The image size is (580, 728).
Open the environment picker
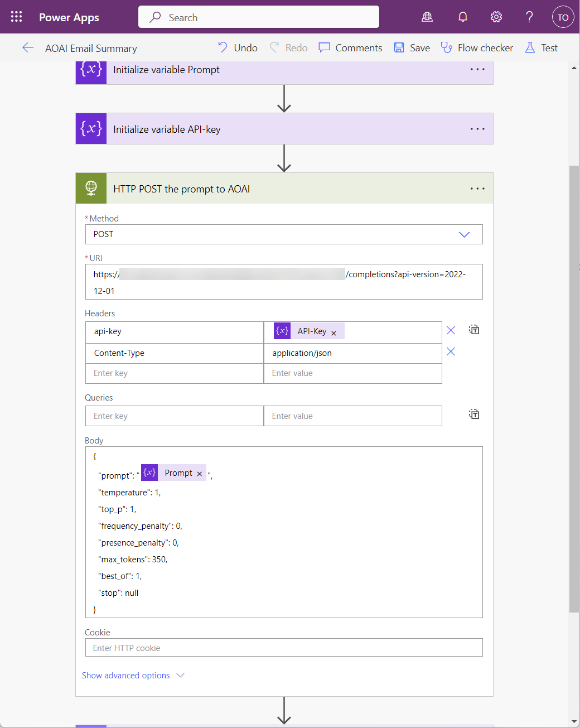point(427,17)
